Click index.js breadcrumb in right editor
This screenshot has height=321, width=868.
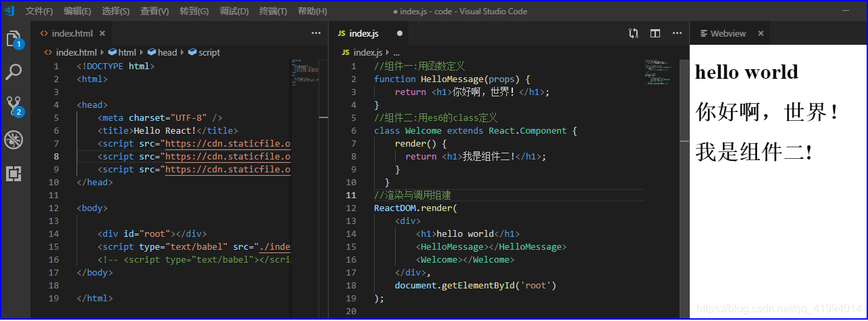coord(368,52)
